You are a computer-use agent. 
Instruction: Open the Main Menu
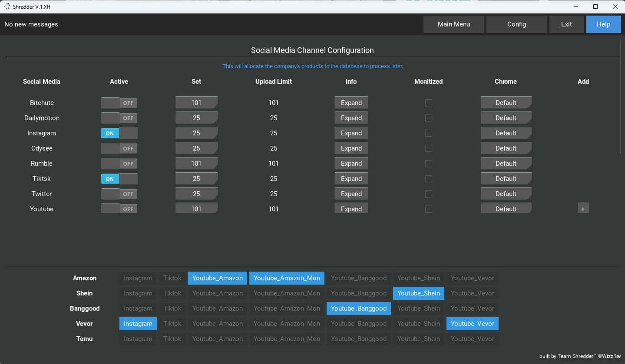pos(453,24)
